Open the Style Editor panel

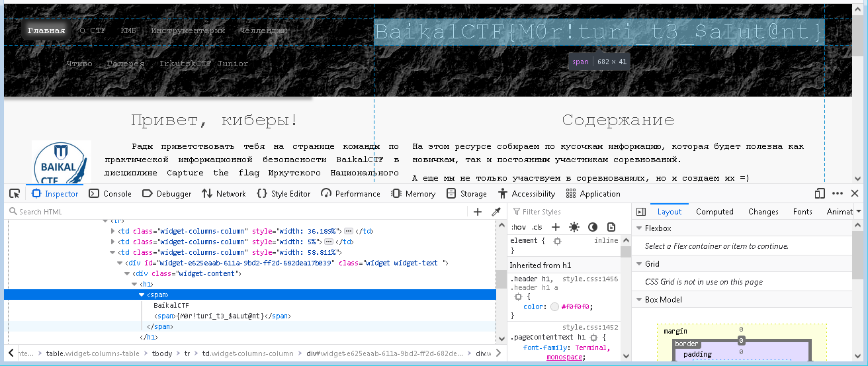tap(284, 194)
